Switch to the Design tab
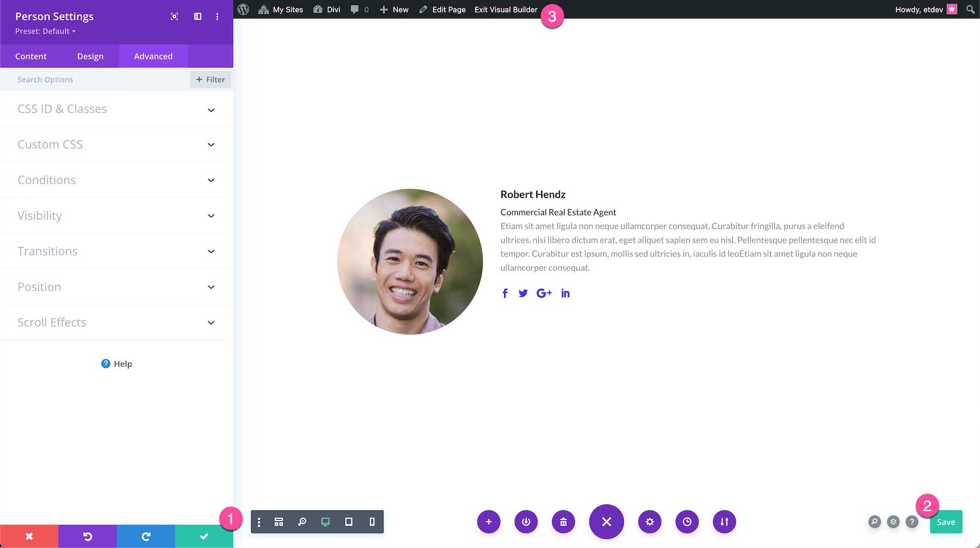The height and width of the screenshot is (548, 980). (90, 56)
